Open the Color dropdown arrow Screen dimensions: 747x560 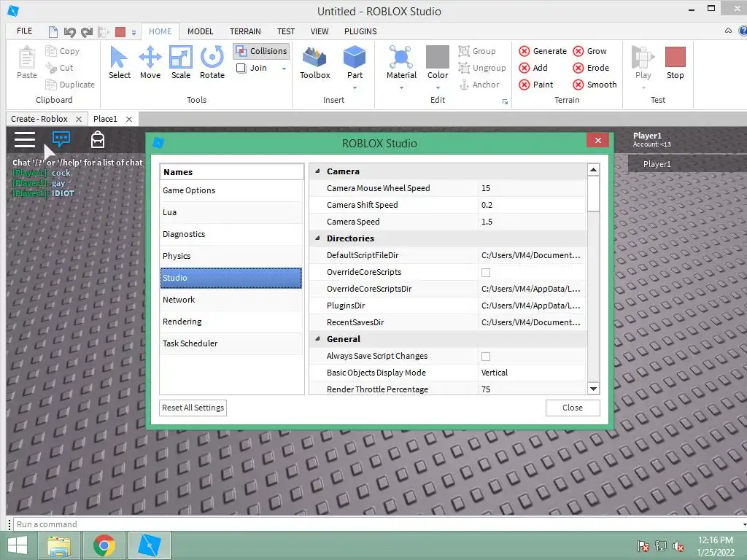pyautogui.click(x=438, y=88)
